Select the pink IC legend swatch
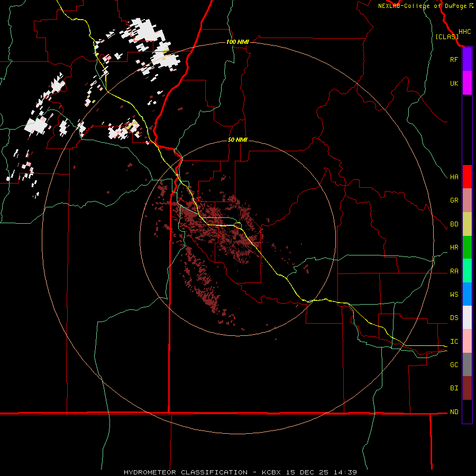This screenshot has height=476, width=476. [467, 341]
